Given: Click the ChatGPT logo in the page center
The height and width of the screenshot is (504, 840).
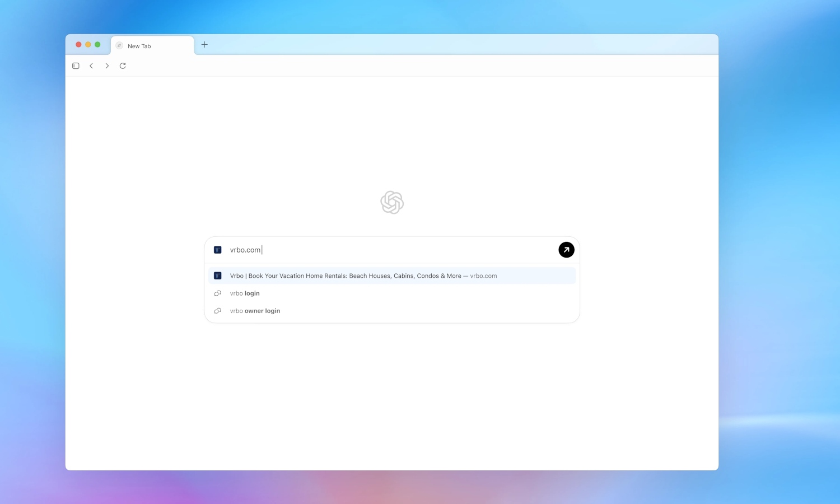Looking at the screenshot, I should [x=392, y=202].
